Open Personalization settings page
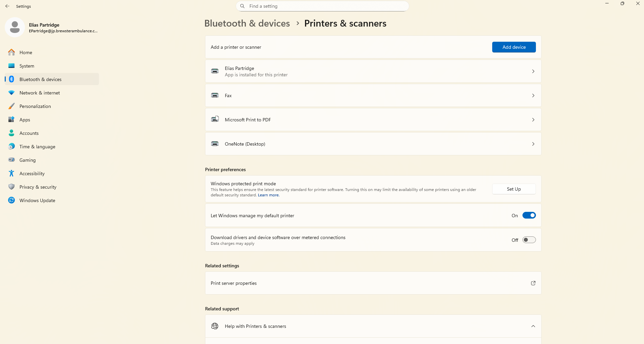The height and width of the screenshot is (344, 644). pos(52,106)
